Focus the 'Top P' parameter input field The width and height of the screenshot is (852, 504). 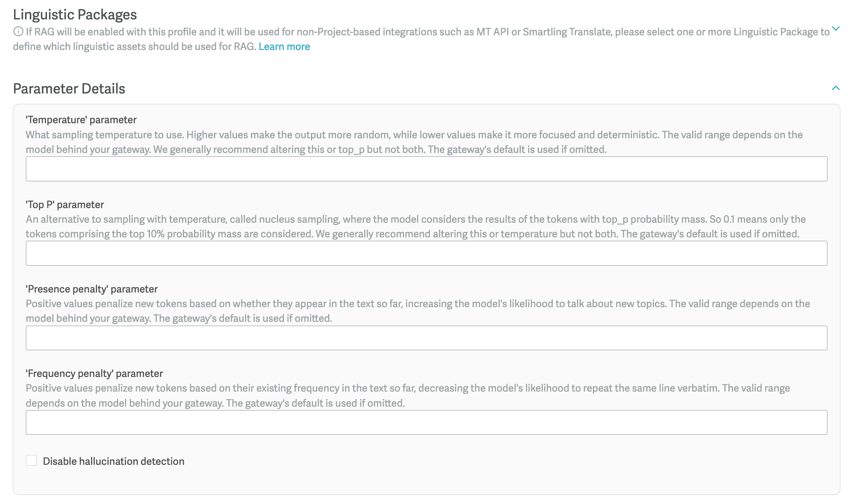coord(426,253)
